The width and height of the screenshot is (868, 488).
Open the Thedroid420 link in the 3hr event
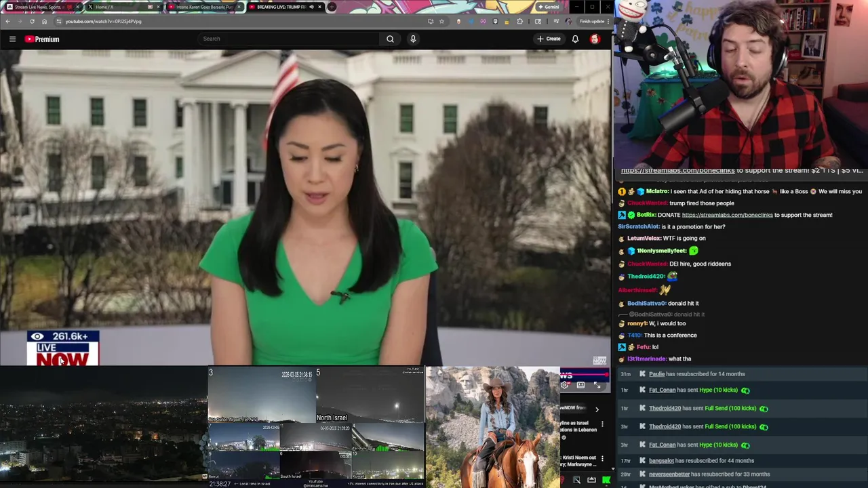tap(665, 426)
